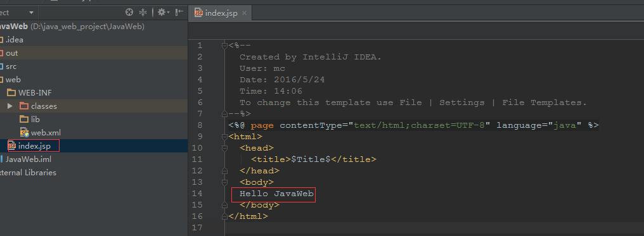Select External Libraries node
Image resolution: width=644 pixels, height=236 pixels.
tap(94, 173)
